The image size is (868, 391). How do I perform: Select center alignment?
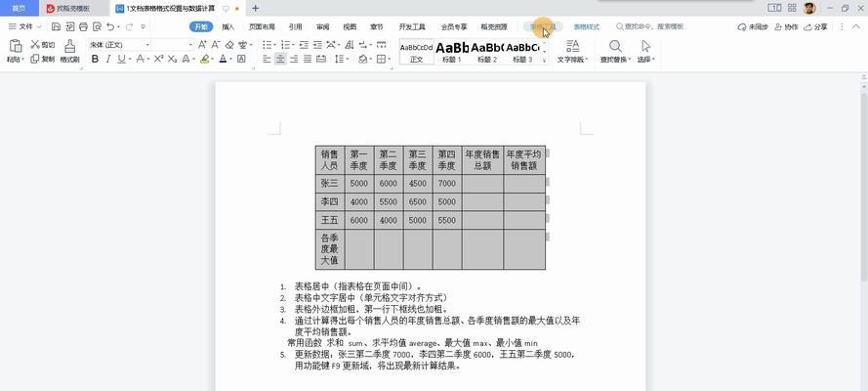pos(280,60)
